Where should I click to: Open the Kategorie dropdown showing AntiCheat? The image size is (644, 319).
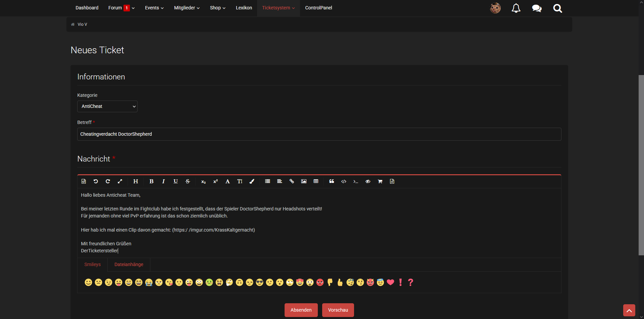[x=107, y=106]
